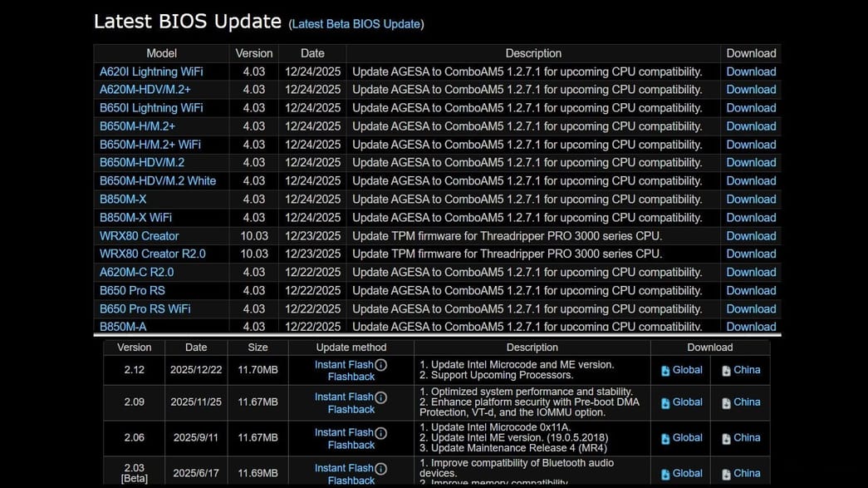Click the Global download file icon for version 2.12
Viewport: 868px width, 488px height.
(666, 369)
